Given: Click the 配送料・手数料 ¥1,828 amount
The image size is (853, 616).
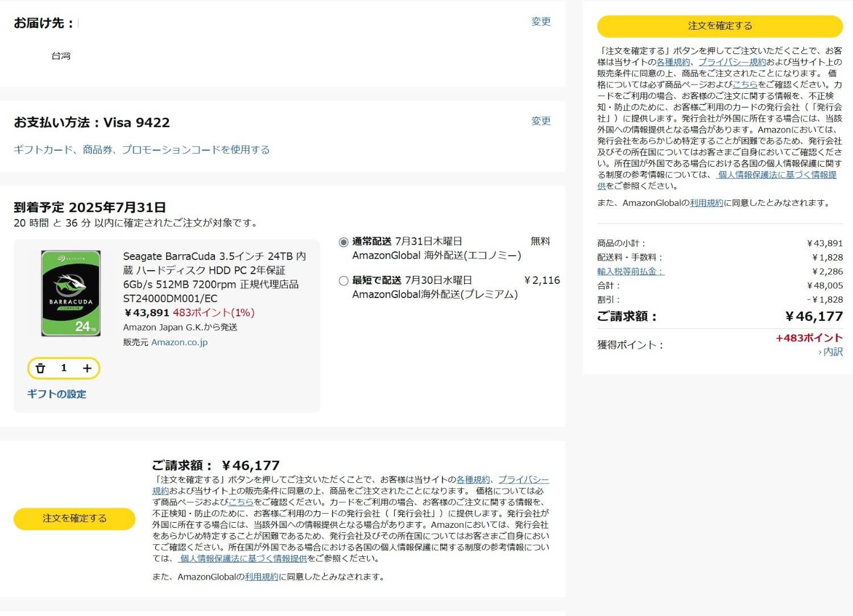Looking at the screenshot, I should point(827,257).
